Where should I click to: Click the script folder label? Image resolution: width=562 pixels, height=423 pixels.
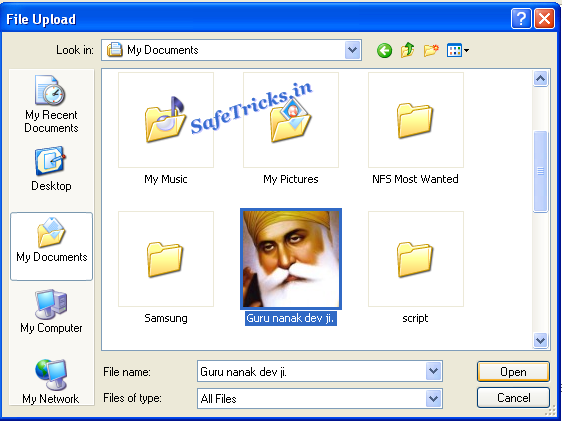[415, 318]
